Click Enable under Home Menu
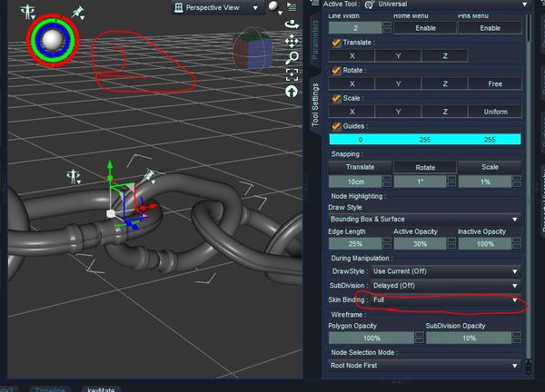 pos(425,28)
